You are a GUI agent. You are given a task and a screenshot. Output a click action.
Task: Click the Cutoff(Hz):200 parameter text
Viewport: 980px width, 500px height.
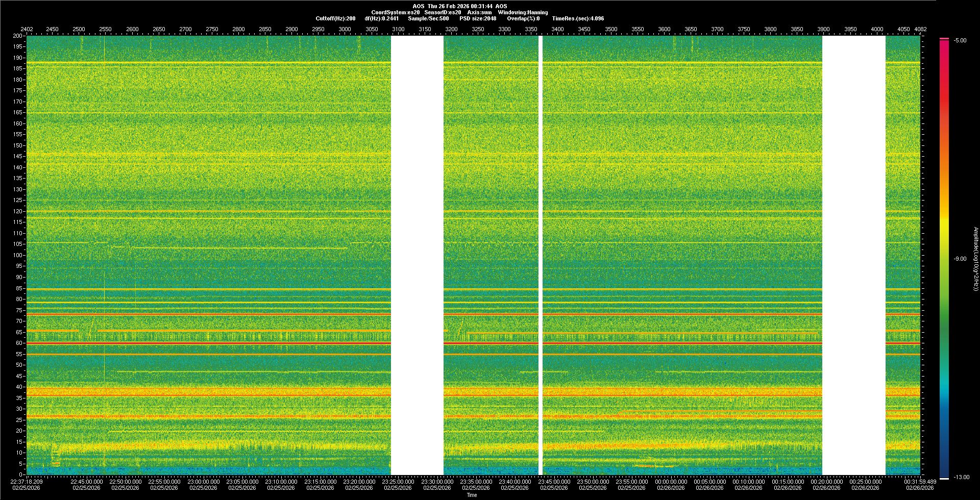(x=335, y=18)
